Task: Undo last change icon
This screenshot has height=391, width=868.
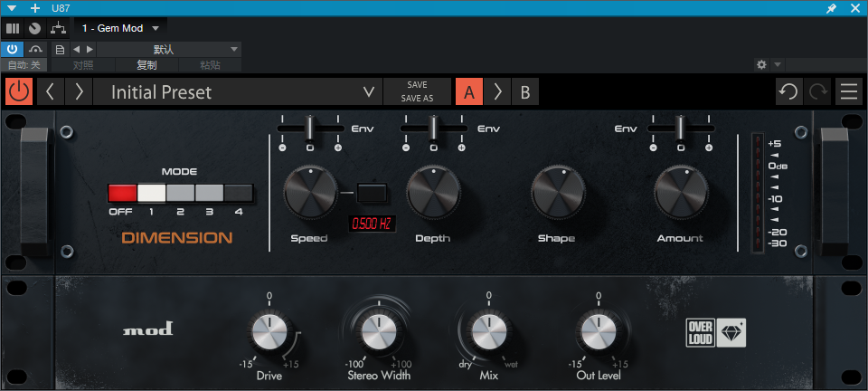Action: pos(788,91)
